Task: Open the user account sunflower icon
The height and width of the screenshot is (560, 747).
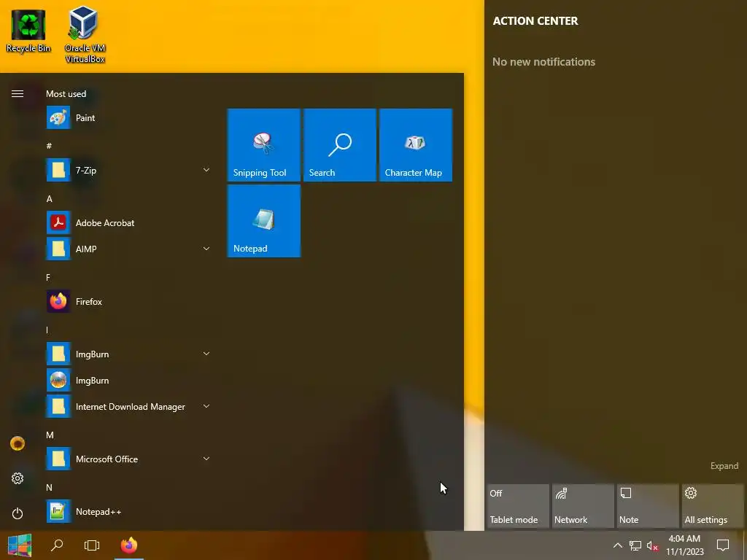Action: [18, 443]
